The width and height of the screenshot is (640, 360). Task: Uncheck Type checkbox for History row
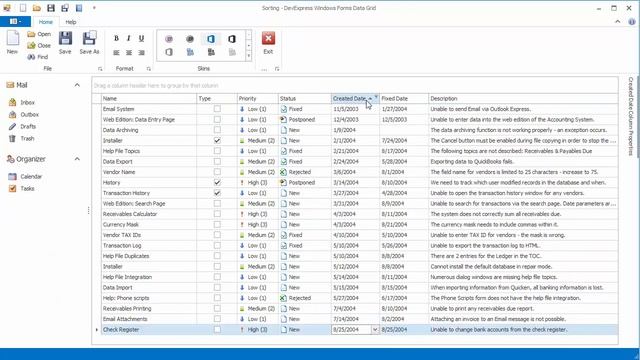[x=217, y=182]
